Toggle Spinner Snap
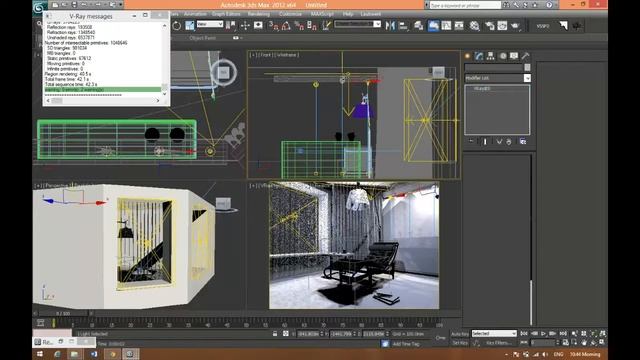Screen dimensions: 640x360 pos(312,25)
